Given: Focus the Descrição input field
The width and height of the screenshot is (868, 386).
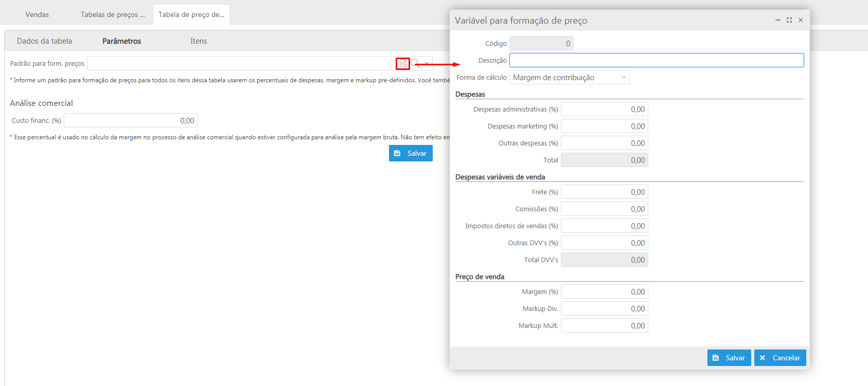Looking at the screenshot, I should (x=657, y=60).
